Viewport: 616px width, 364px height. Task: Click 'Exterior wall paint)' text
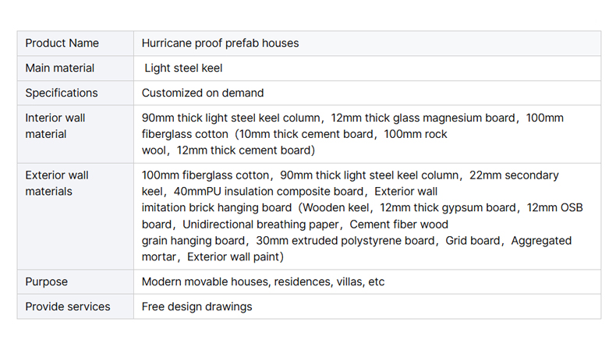pos(235,256)
